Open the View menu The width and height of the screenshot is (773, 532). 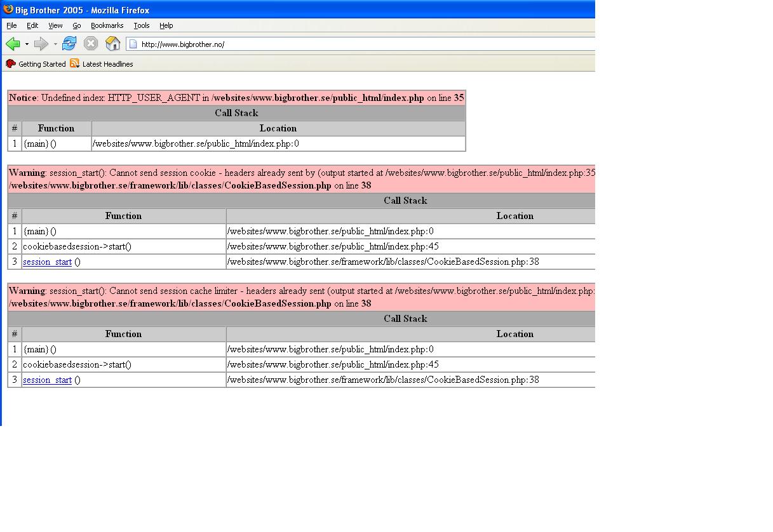pyautogui.click(x=55, y=25)
